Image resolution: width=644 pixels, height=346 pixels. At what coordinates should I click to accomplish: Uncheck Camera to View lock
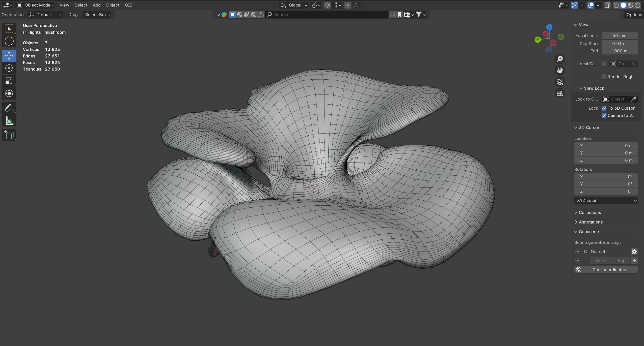point(604,115)
